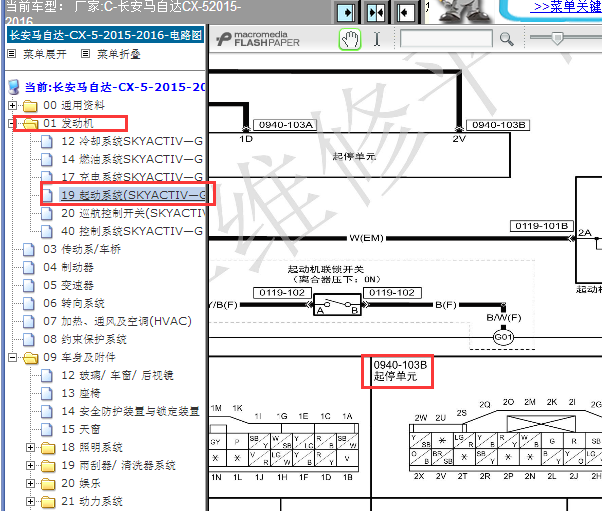Click folder icon of 18 照明系统
The height and width of the screenshot is (511, 602).
48,448
